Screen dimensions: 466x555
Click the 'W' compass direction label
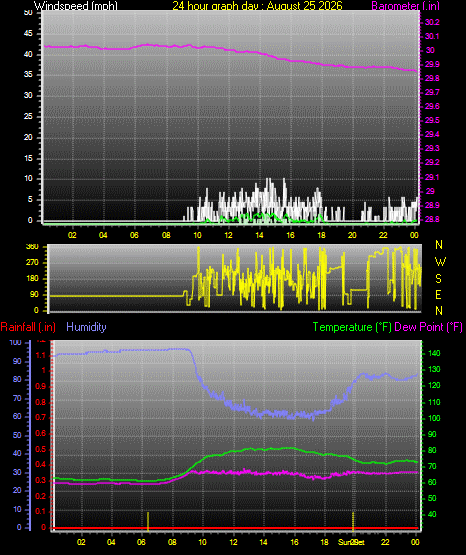click(440, 262)
